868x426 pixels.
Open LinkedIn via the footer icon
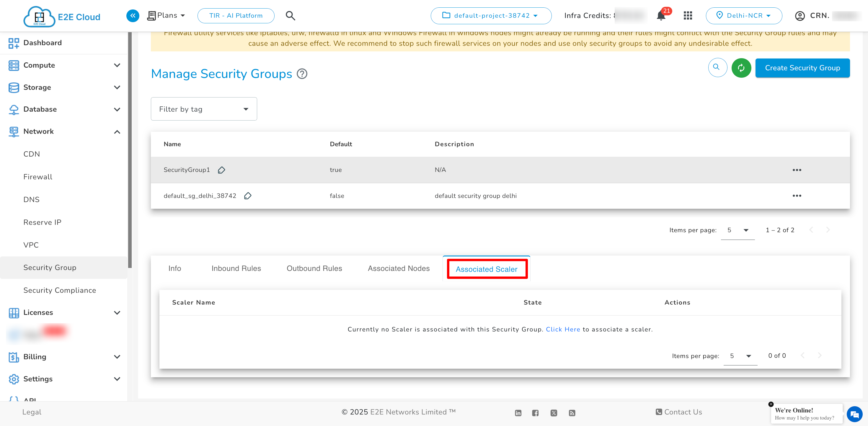518,413
